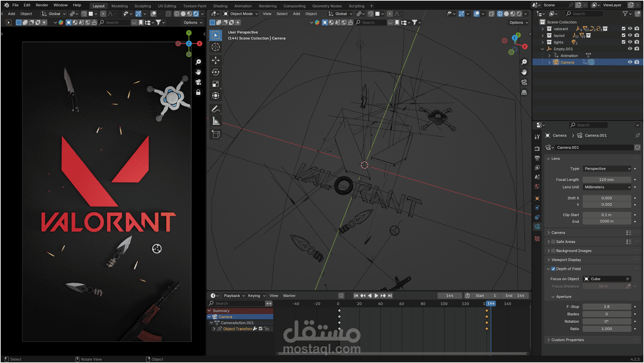Select the Move tool in viewport toolbar

click(x=216, y=60)
